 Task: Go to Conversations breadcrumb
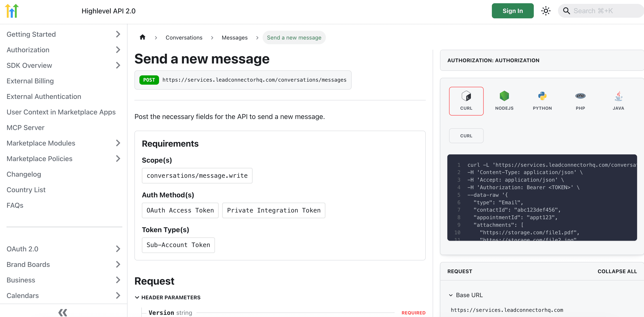click(x=184, y=38)
